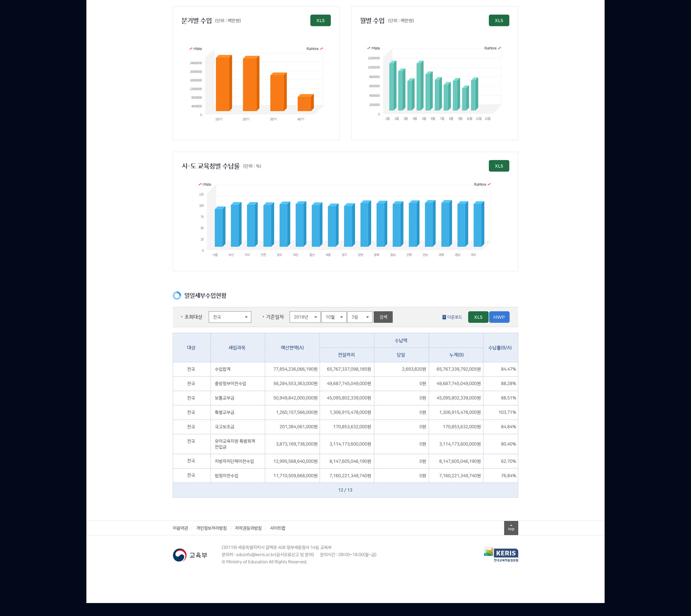Click the 1분기 orange bar in chart
The image size is (691, 616).
(x=223, y=84)
